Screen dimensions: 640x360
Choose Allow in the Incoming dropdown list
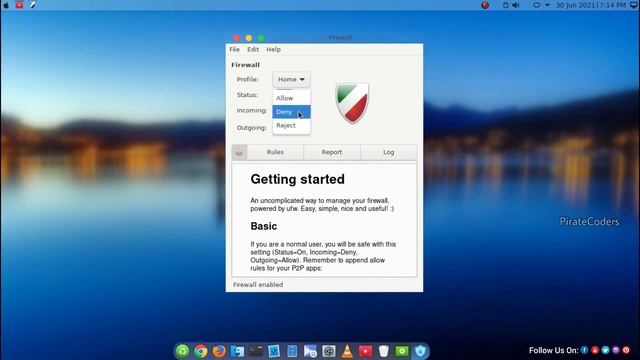pyautogui.click(x=291, y=98)
